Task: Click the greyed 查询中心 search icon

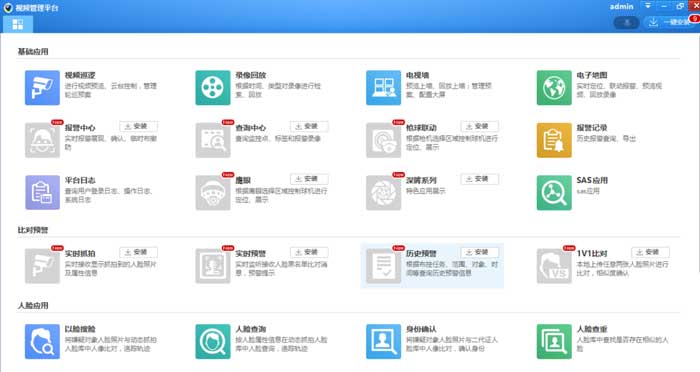Action: point(213,140)
